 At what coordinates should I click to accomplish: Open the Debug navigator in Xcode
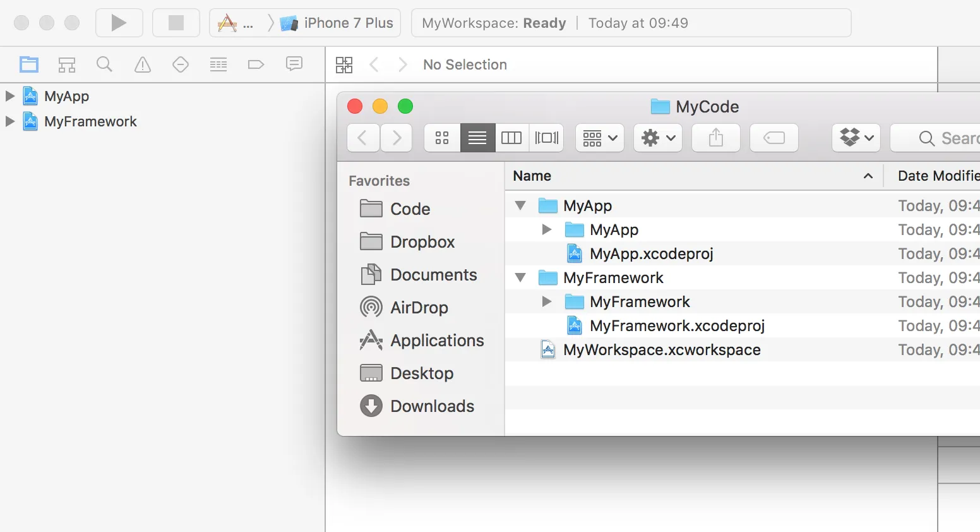click(x=218, y=64)
